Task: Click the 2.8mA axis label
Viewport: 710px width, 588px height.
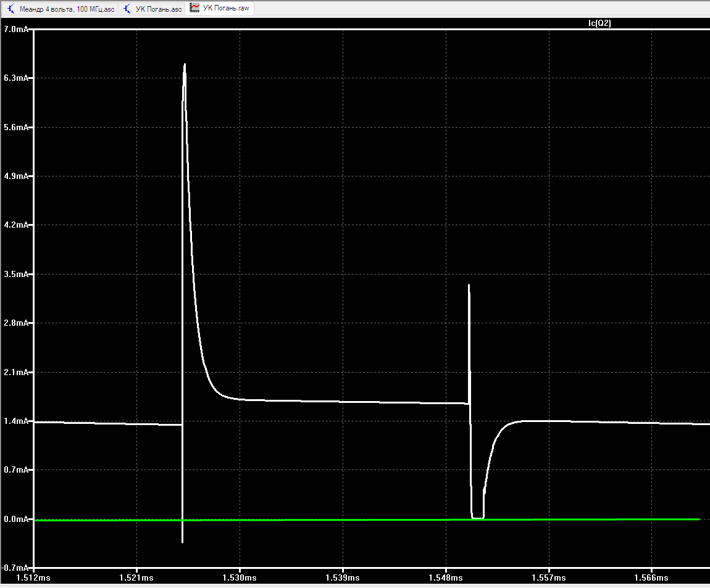Action: [16, 323]
